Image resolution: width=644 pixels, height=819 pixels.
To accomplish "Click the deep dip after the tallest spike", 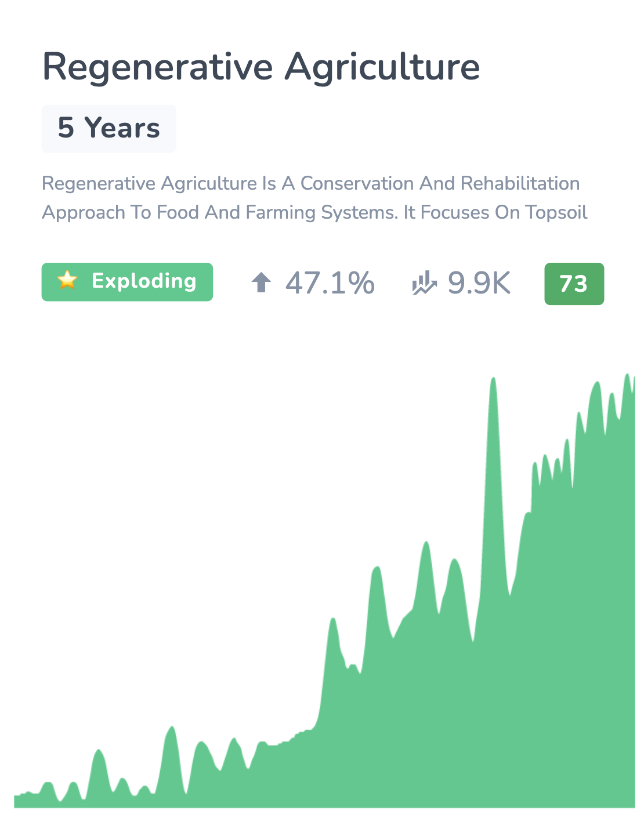I will [510, 593].
